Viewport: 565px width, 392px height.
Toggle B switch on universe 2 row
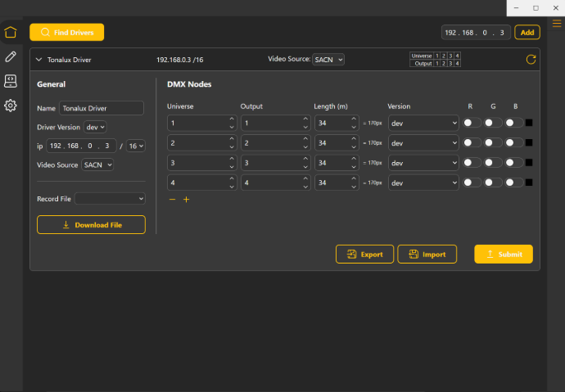[513, 142]
